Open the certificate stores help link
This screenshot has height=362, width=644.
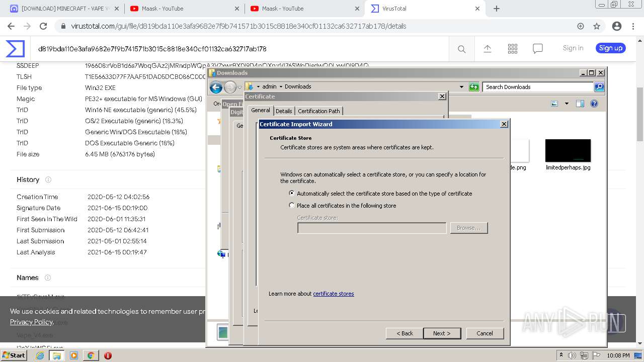point(333,294)
